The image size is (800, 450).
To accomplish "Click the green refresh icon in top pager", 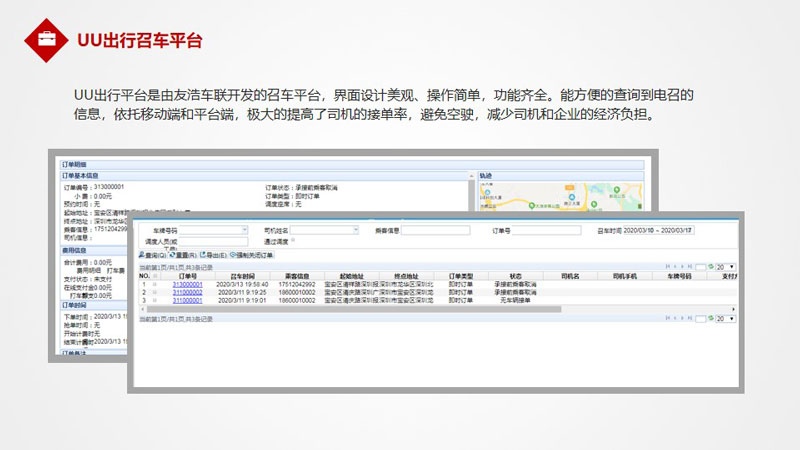I will click(x=711, y=267).
